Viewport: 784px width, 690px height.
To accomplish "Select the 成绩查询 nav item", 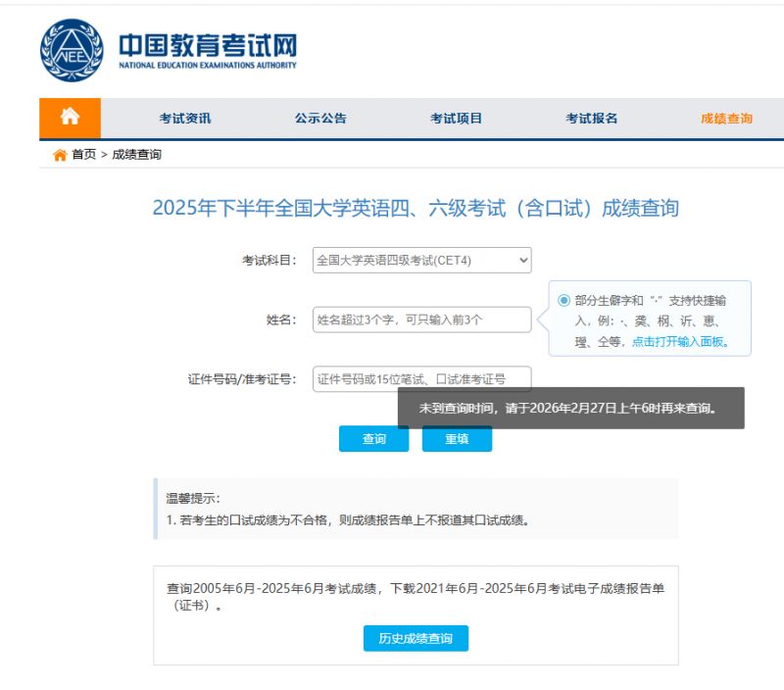I will 726,119.
